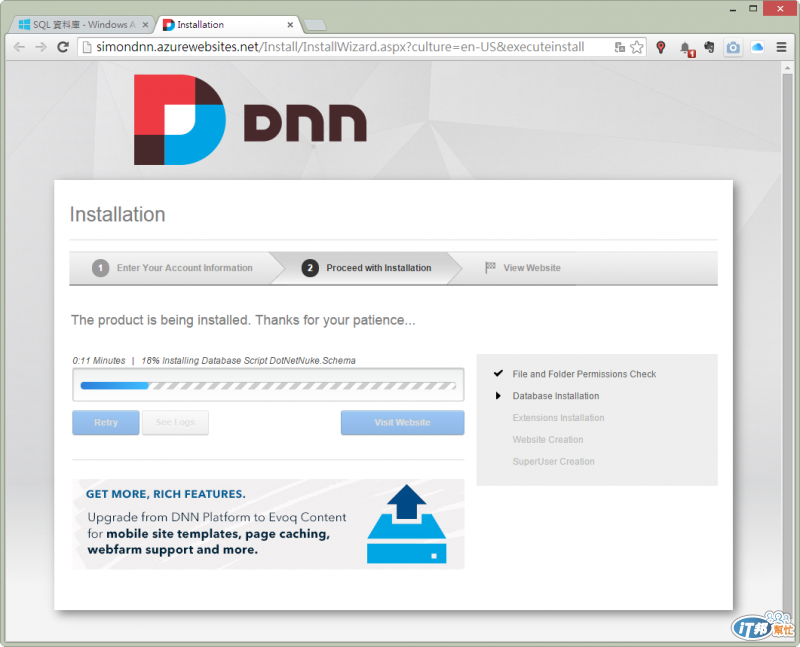Open the Evernote elephant extension
The width and height of the screenshot is (800, 647).
coord(709,47)
